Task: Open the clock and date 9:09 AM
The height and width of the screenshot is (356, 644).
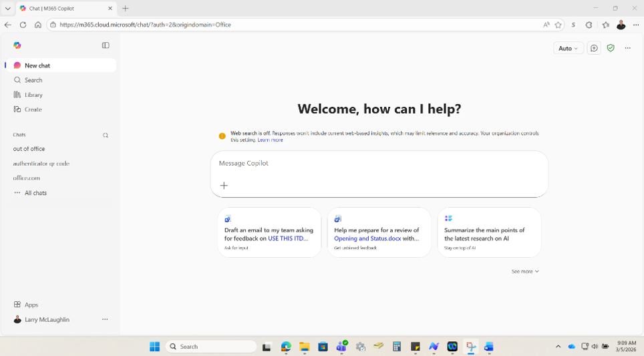Action: click(x=627, y=346)
